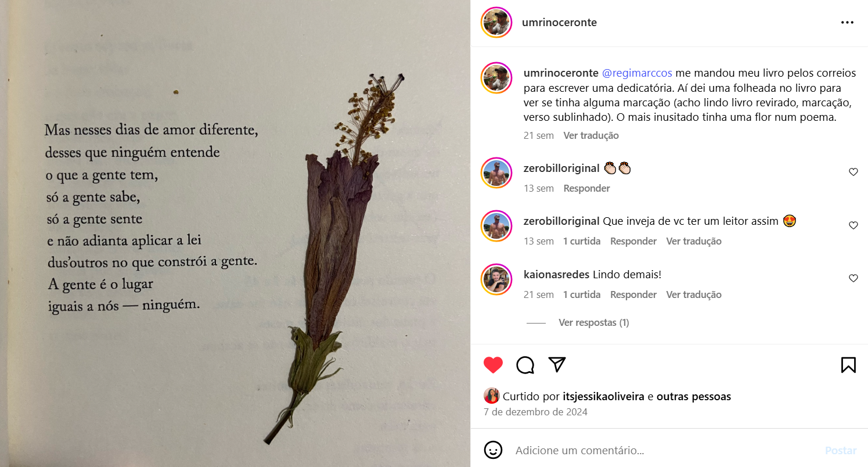Click the "Adicione um comentário..." field
Image resolution: width=868 pixels, height=467 pixels.
pos(665,450)
